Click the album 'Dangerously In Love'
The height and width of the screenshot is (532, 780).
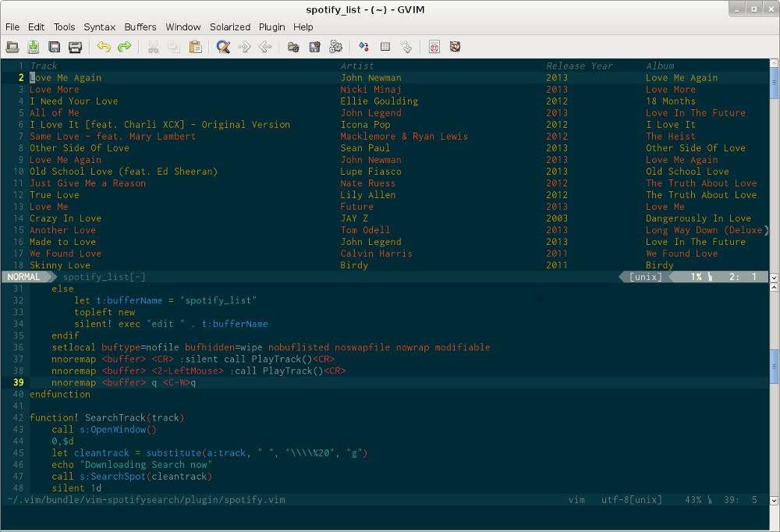tap(698, 218)
